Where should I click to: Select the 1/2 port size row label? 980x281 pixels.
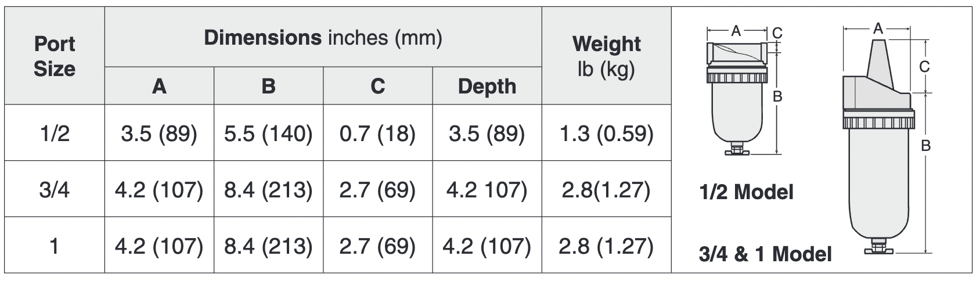(x=55, y=134)
